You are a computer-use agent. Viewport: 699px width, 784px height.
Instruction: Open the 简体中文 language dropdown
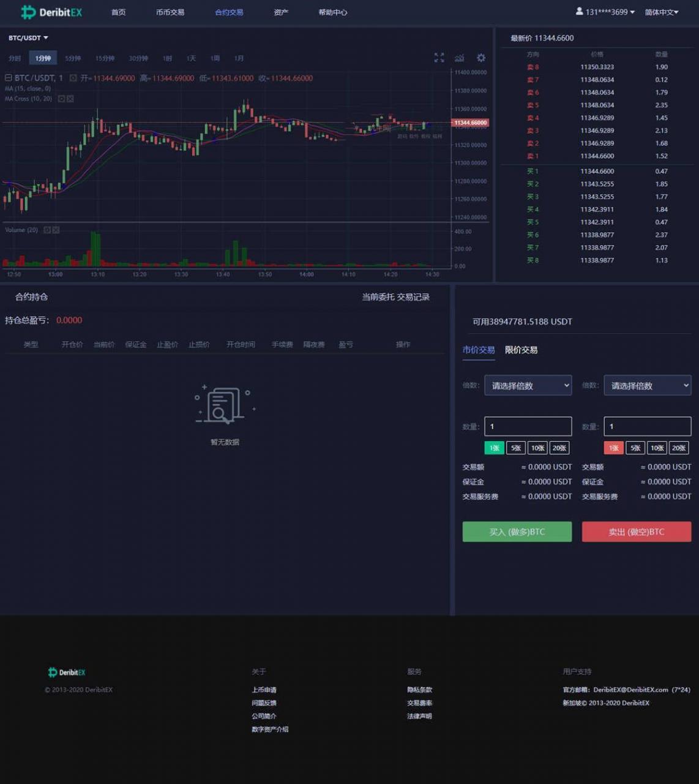pos(661,12)
